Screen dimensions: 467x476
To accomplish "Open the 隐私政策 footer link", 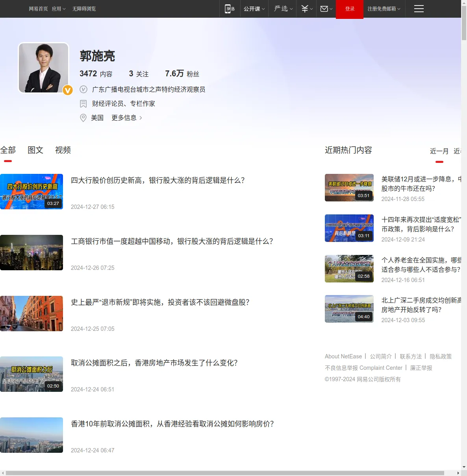I will [441, 356].
